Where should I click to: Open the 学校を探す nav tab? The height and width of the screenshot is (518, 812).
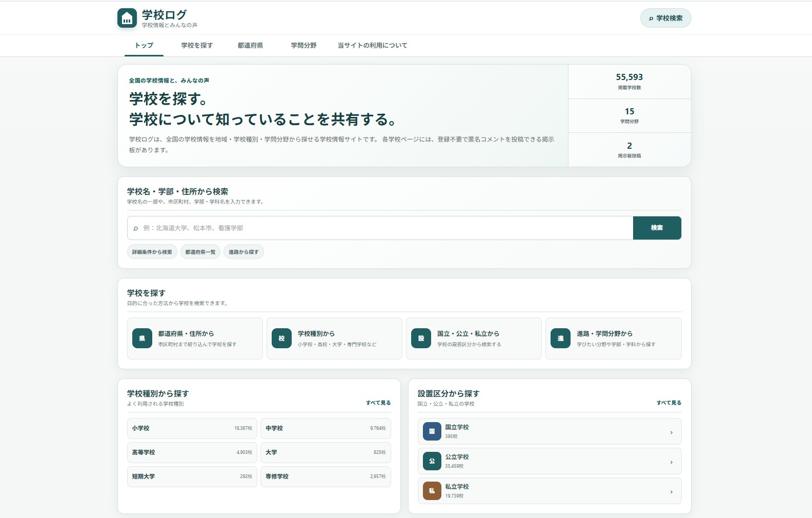(197, 46)
